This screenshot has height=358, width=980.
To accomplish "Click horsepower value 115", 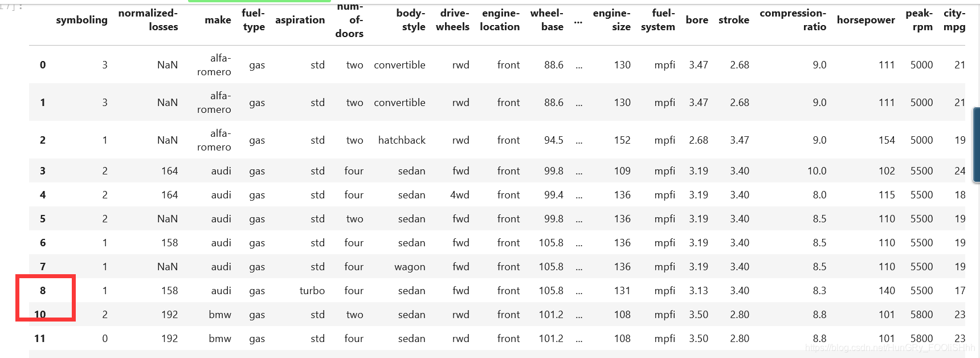I will click(x=887, y=195).
